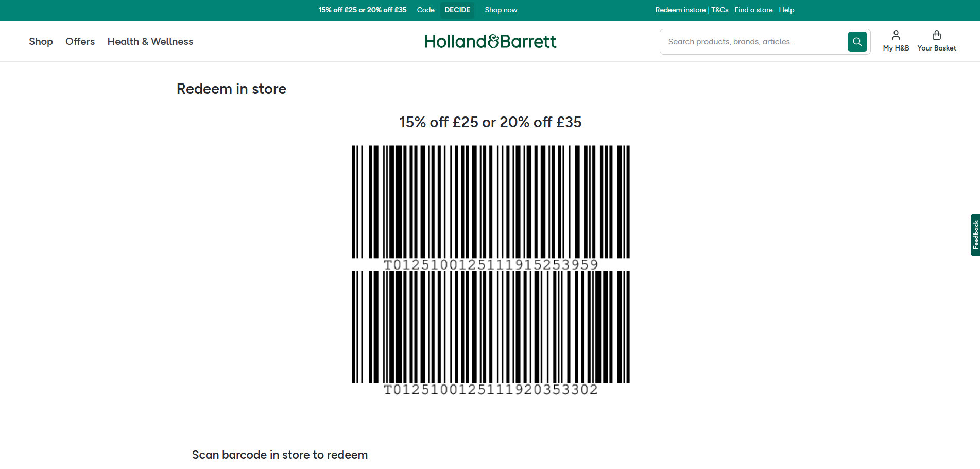Click the Find a store link
Image resolution: width=980 pixels, height=469 pixels.
pos(753,10)
